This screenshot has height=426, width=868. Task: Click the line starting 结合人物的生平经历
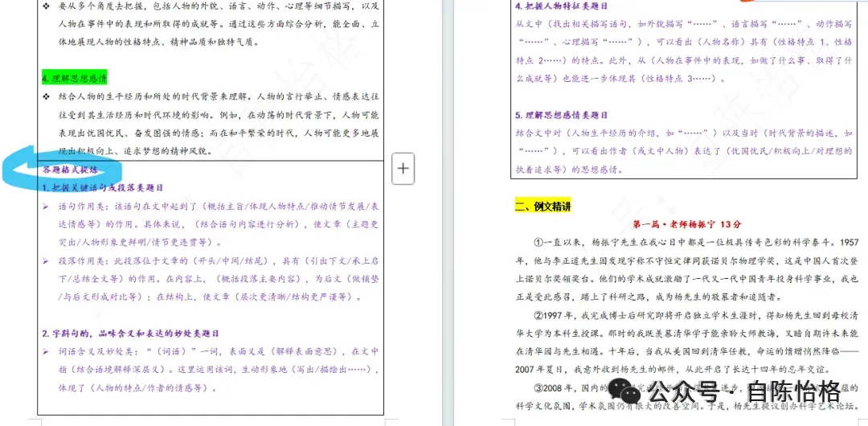219,96
